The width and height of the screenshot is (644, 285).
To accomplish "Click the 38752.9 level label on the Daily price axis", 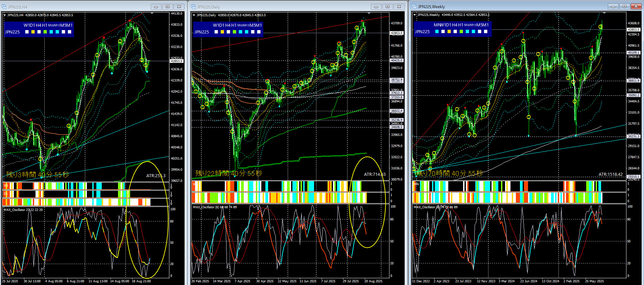I will click(397, 80).
